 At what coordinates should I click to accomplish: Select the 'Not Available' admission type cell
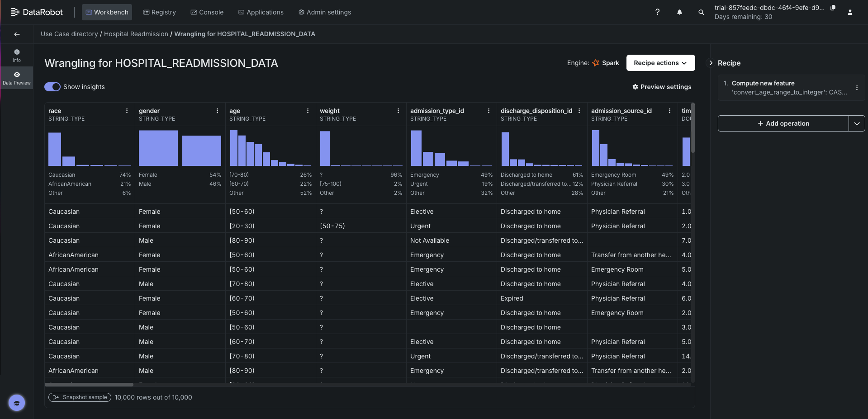[x=451, y=240]
